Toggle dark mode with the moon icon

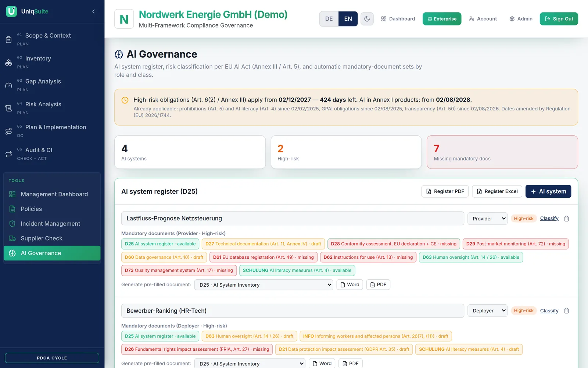point(367,19)
